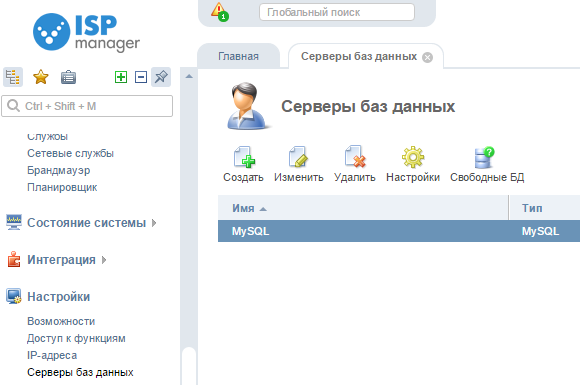Viewport: 580px width, 385px height.
Task: Close the Серверы баз данных tab
Action: coord(428,57)
